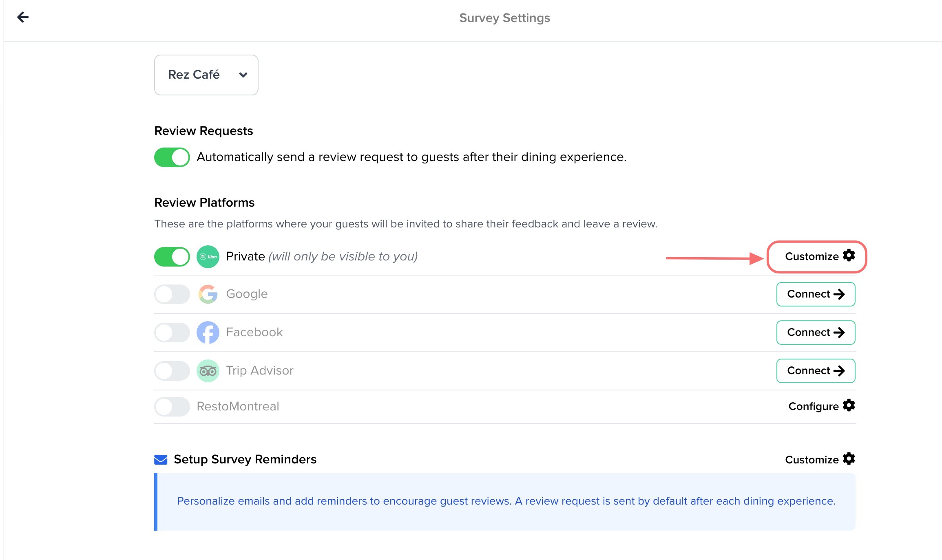The width and height of the screenshot is (942, 560).
Task: Connect the Google account
Action: [x=816, y=294]
